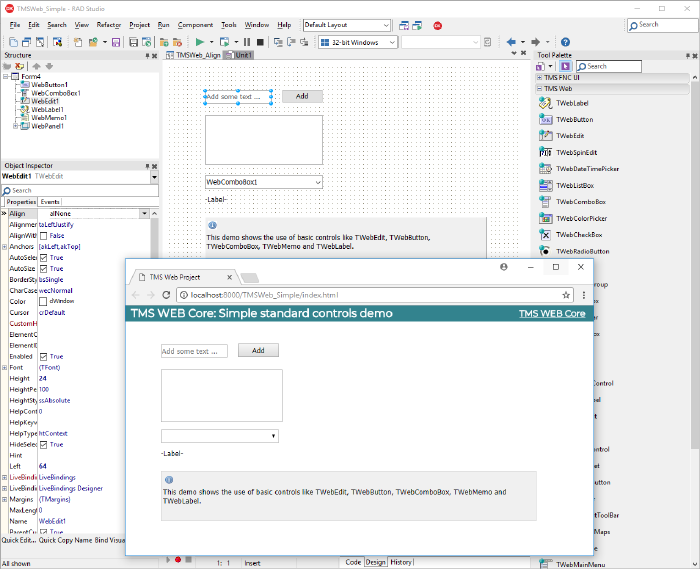
Task: Toggle the HideSelection property checkbox
Action: [x=43, y=444]
